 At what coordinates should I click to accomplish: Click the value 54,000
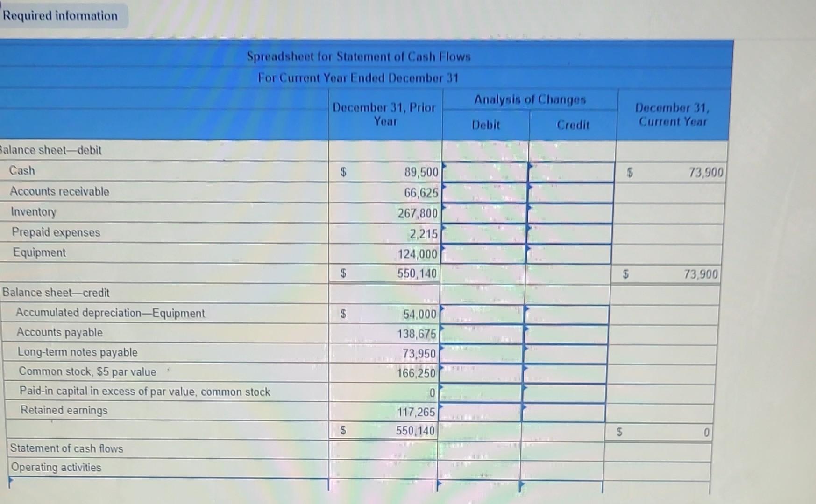point(419,314)
